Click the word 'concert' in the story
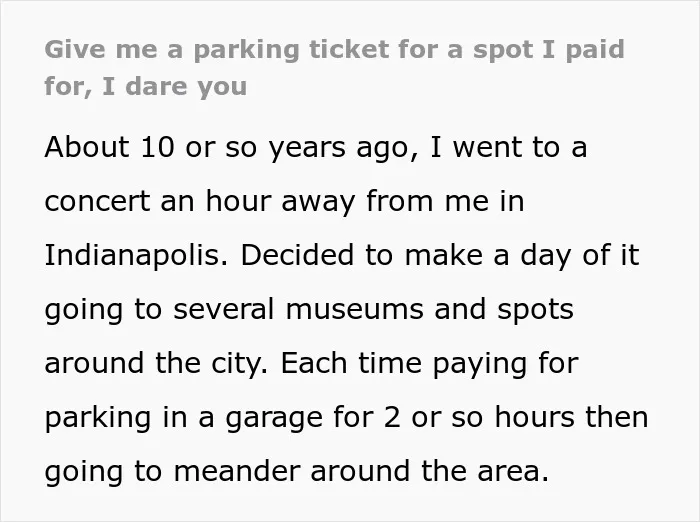700x522 pixels. [x=98, y=201]
